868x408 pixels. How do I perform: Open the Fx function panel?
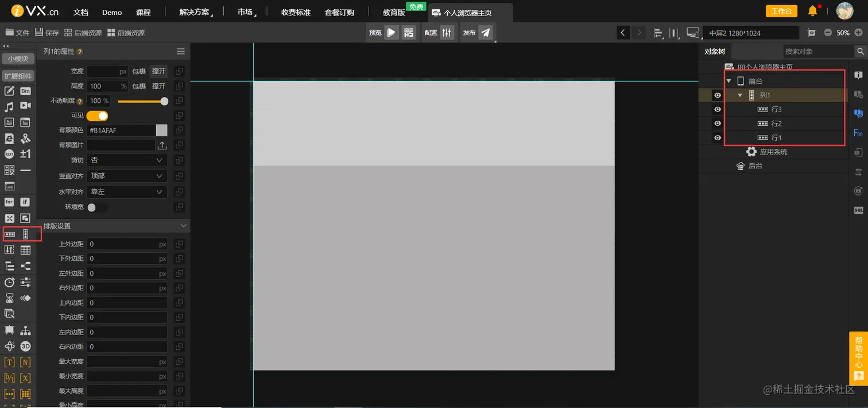pos(858,133)
